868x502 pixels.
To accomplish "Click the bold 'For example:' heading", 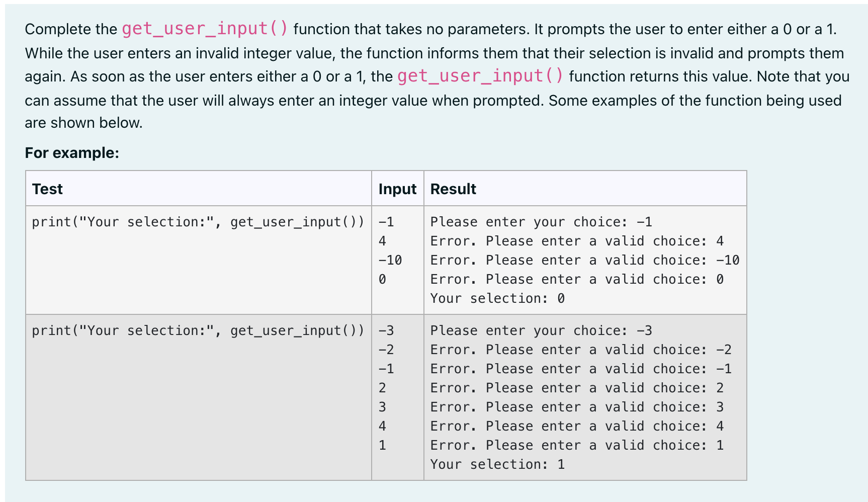I will [72, 153].
